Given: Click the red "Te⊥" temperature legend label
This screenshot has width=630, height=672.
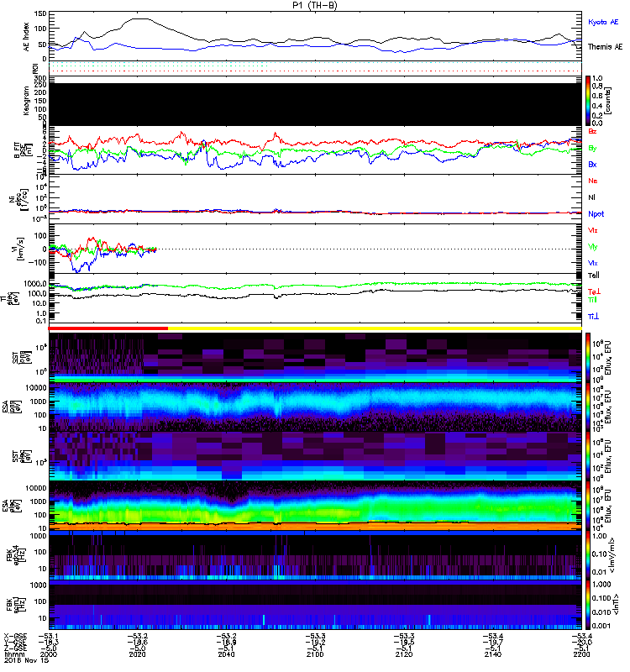Looking at the screenshot, I should (x=594, y=291).
